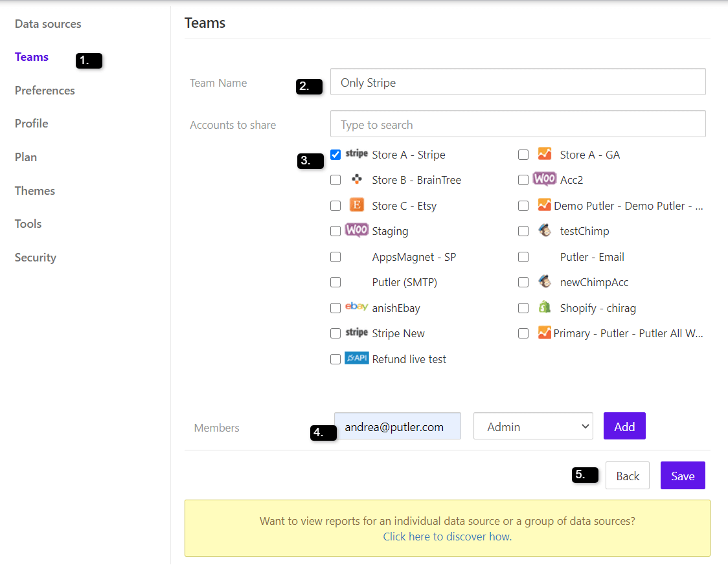Open the Profile settings section
728x565 pixels.
pos(31,124)
